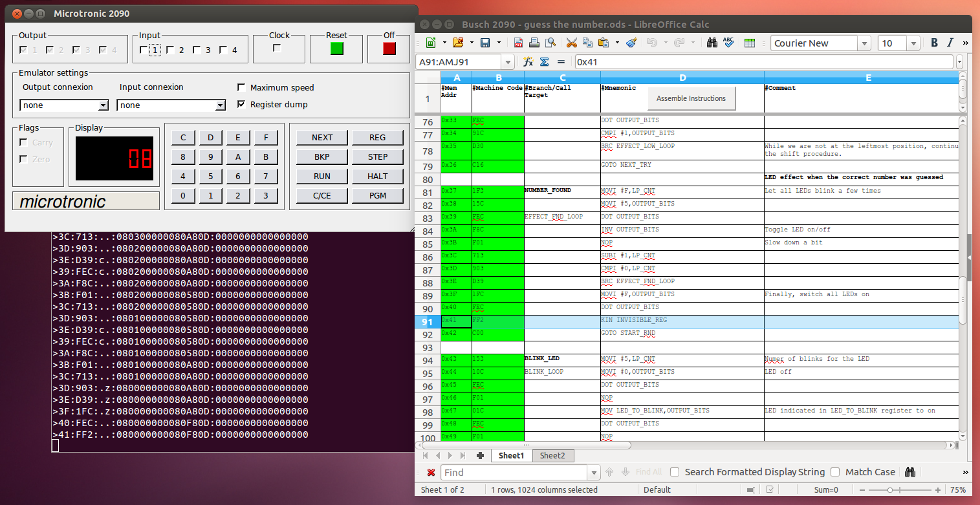This screenshot has height=505, width=980.
Task: Save the Calc document
Action: click(485, 43)
